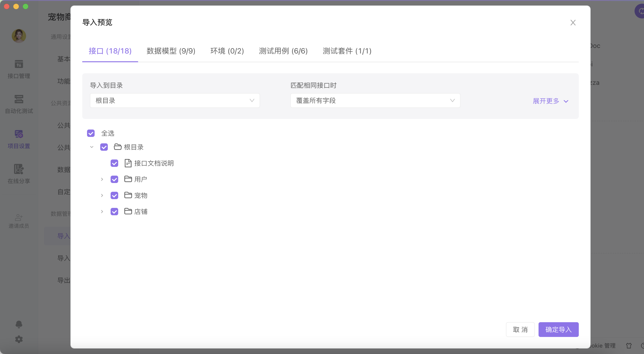Open the 导入到目录 dropdown
The image size is (644, 354).
click(175, 100)
